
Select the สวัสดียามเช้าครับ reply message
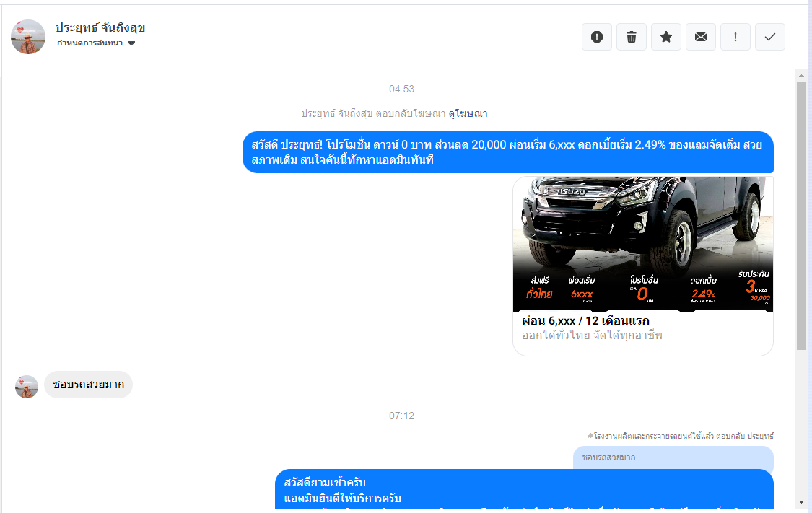click(x=524, y=489)
